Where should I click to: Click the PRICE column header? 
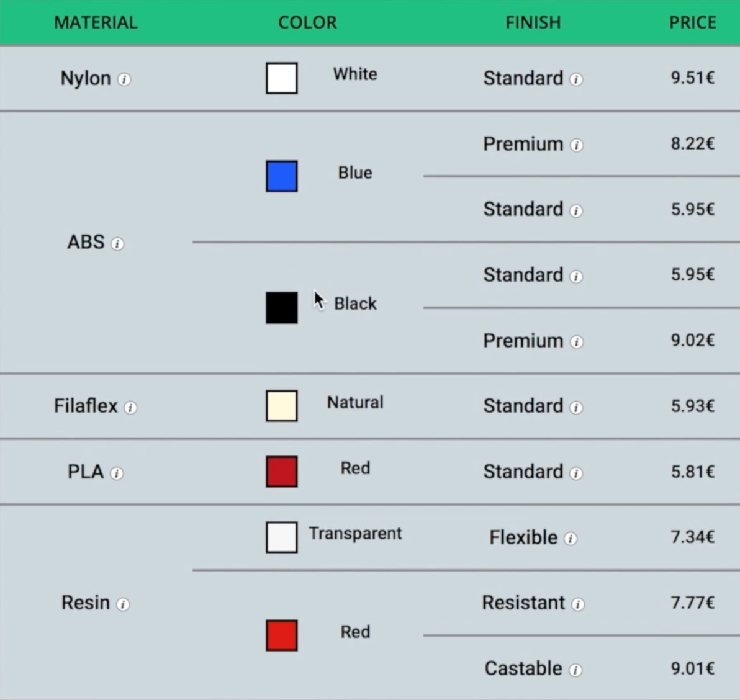pos(692,22)
